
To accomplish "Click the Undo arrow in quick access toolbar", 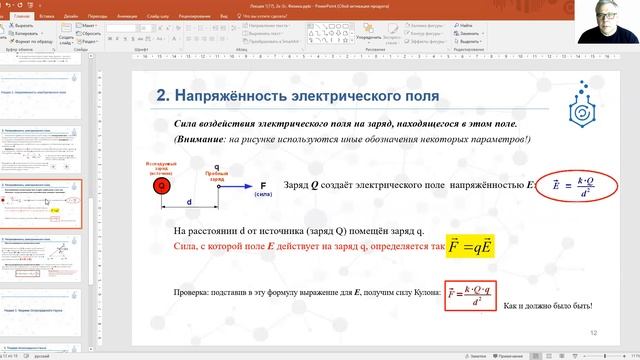I will pyautogui.click(x=9, y=5).
